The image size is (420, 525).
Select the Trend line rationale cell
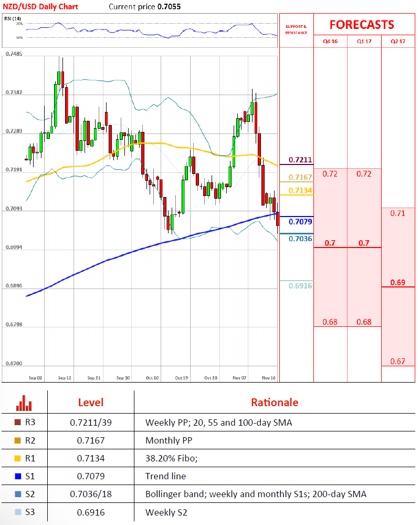(165, 477)
